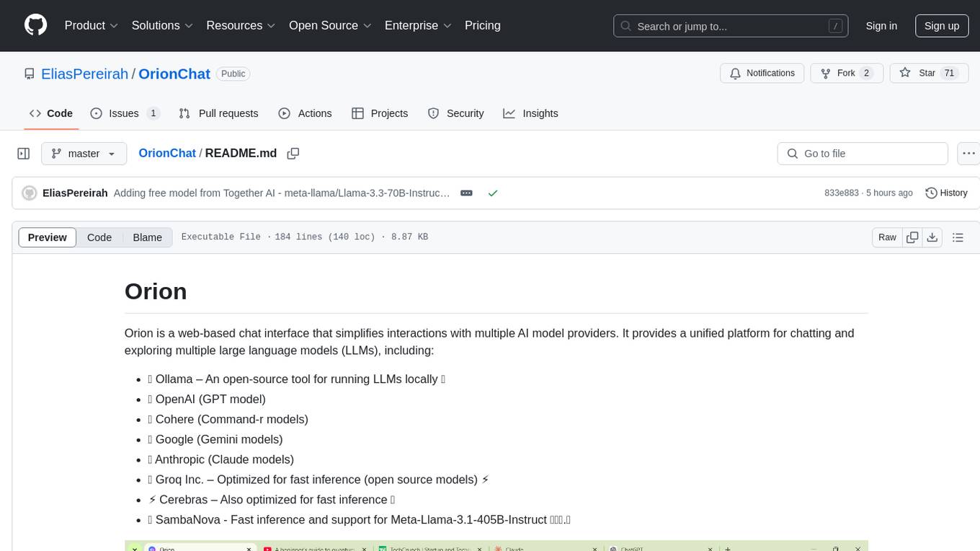Focus the Go to file field
The image size is (980, 551).
click(863, 154)
